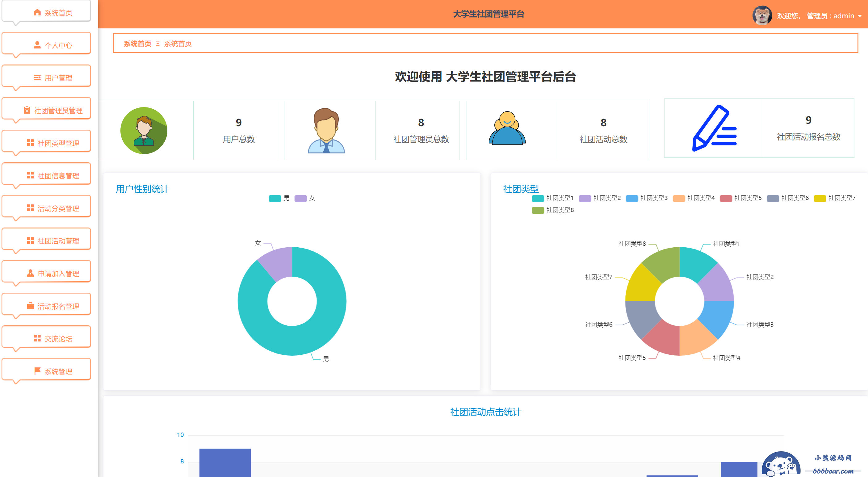868x477 pixels.
Task: Open the 系统首页 sidebar menu
Action: tap(47, 11)
